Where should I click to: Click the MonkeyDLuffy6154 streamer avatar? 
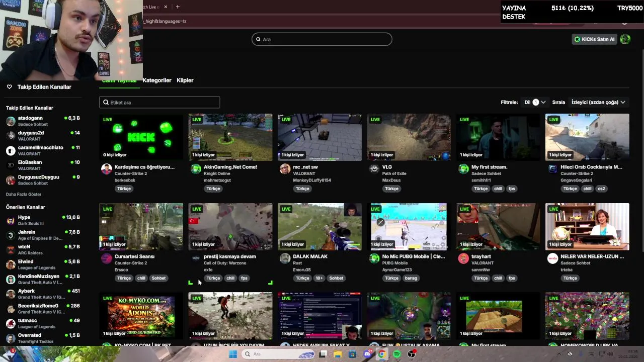tap(285, 169)
